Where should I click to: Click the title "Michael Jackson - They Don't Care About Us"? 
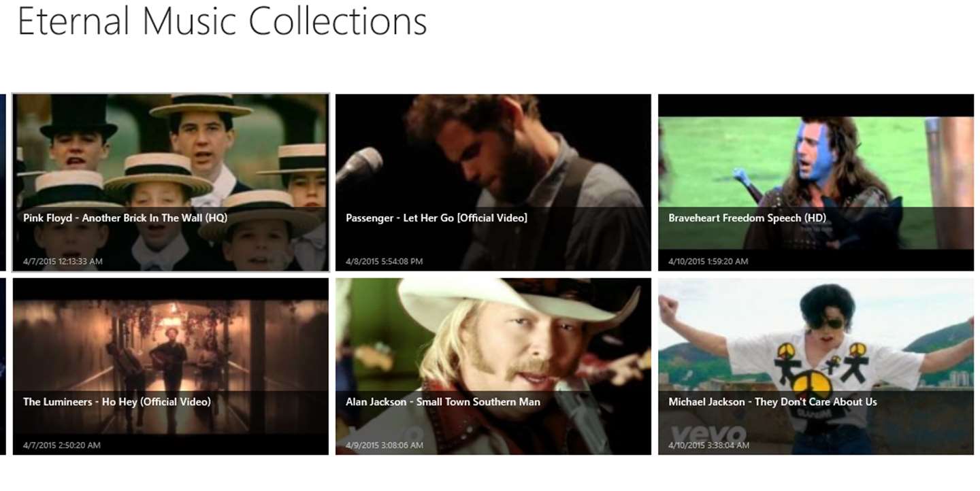coord(772,402)
